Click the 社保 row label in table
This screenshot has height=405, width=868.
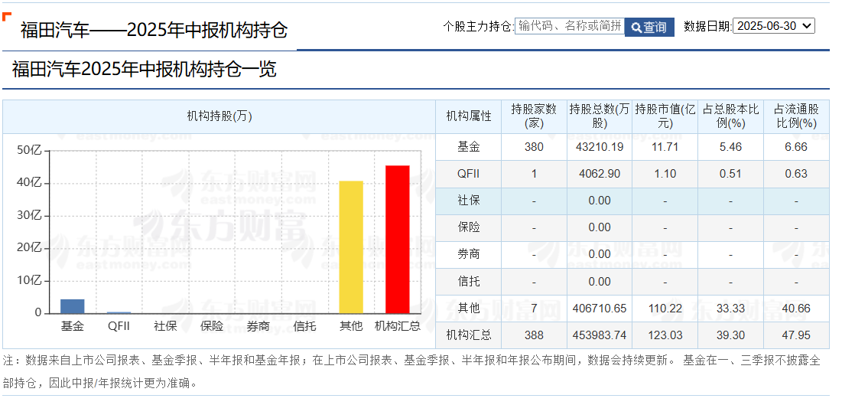point(468,201)
